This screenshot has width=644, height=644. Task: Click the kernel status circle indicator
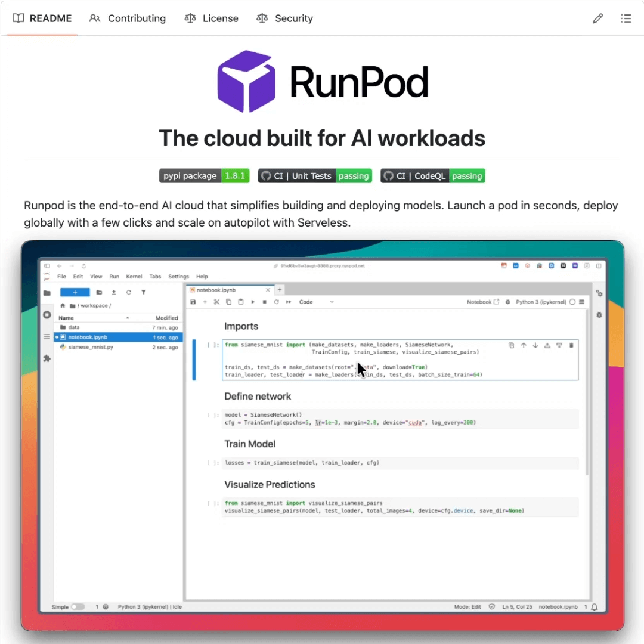click(572, 302)
